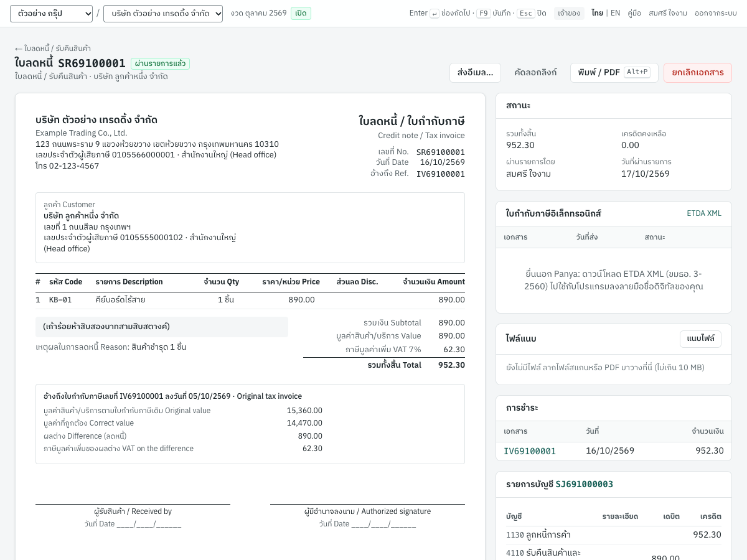Click the ผ่านรายการแล้ว status badge
This screenshot has height=560, width=747.
coord(160,63)
